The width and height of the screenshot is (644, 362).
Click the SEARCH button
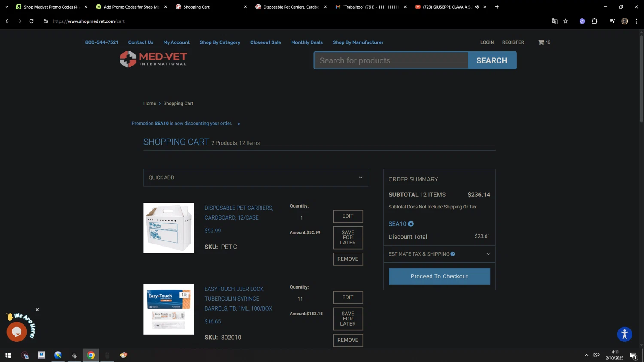point(492,60)
